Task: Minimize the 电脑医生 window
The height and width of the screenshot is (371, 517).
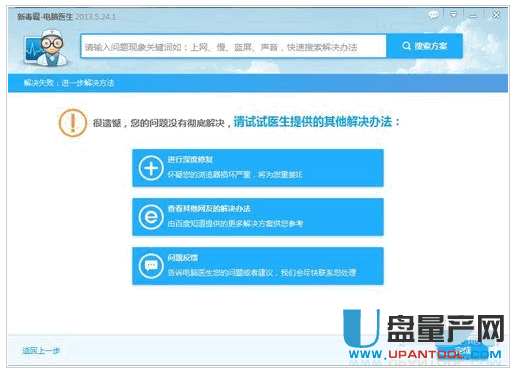Action: tap(473, 16)
